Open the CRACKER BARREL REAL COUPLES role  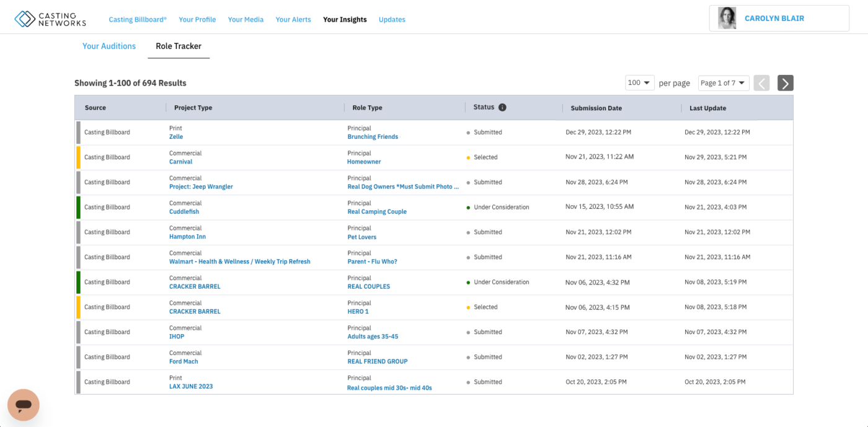tap(368, 286)
